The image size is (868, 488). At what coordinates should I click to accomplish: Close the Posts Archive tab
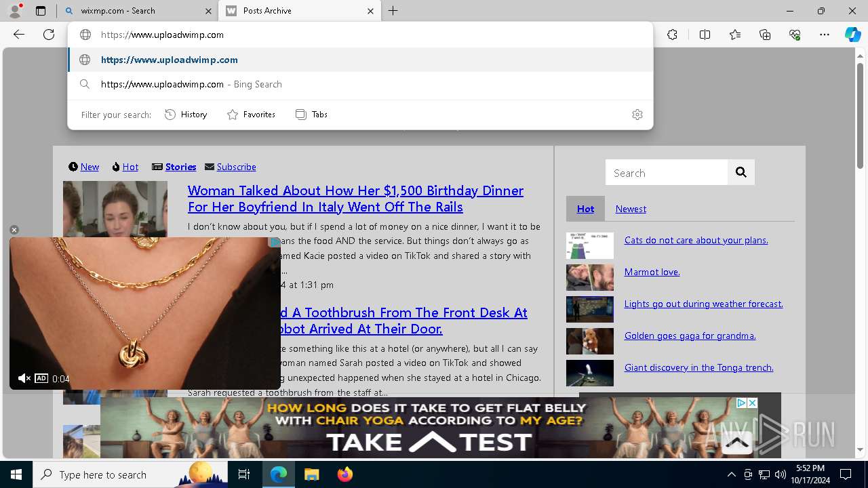pyautogui.click(x=371, y=11)
